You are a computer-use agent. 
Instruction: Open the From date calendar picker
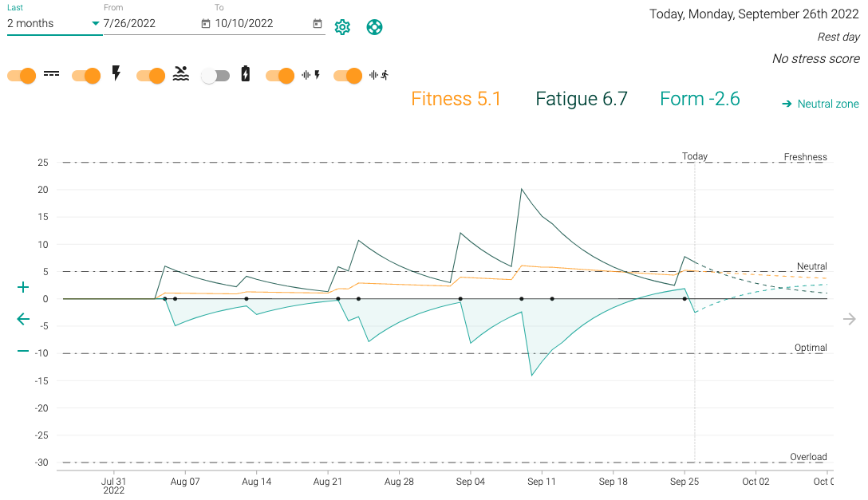205,24
